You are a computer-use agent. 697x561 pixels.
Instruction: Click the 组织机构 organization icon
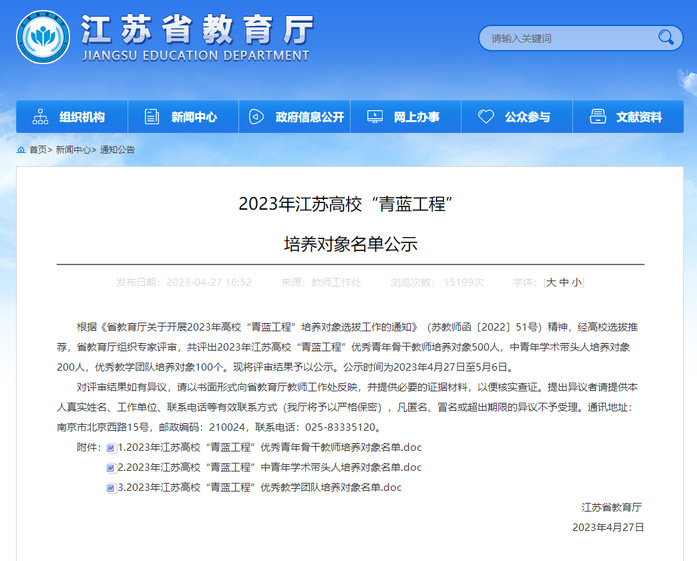pyautogui.click(x=40, y=117)
